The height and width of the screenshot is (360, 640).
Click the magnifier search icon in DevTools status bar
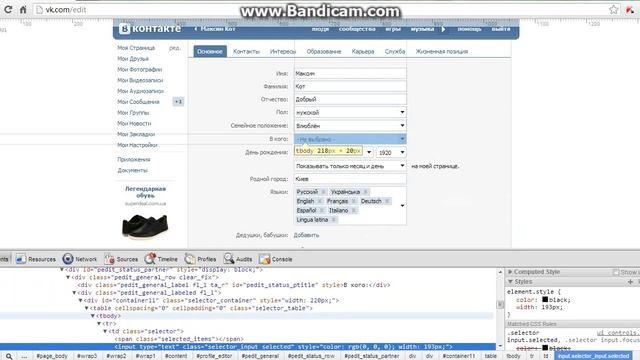(x=9, y=356)
